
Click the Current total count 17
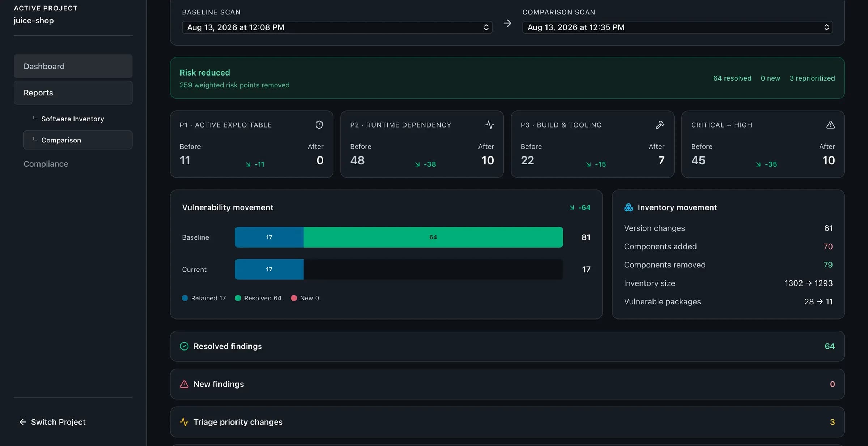(586, 269)
